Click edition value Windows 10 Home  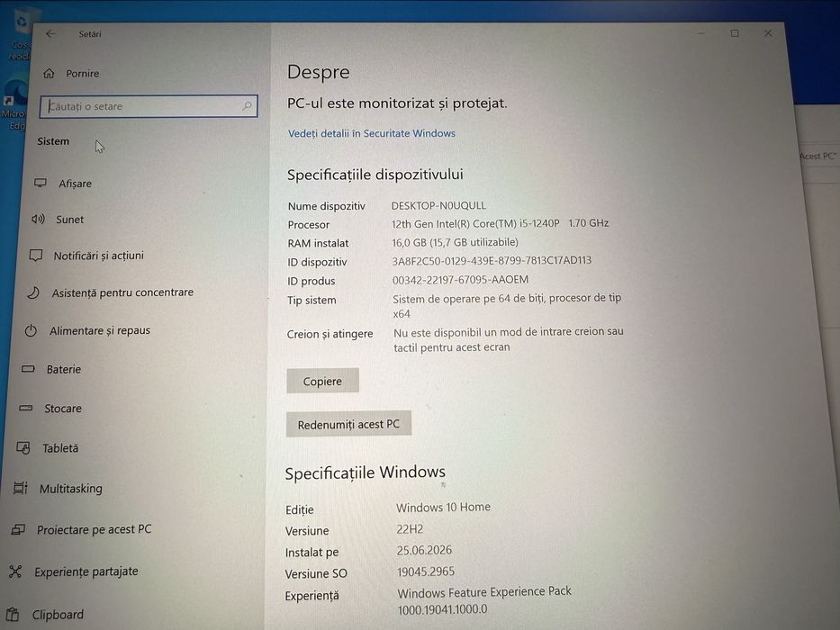tap(443, 507)
